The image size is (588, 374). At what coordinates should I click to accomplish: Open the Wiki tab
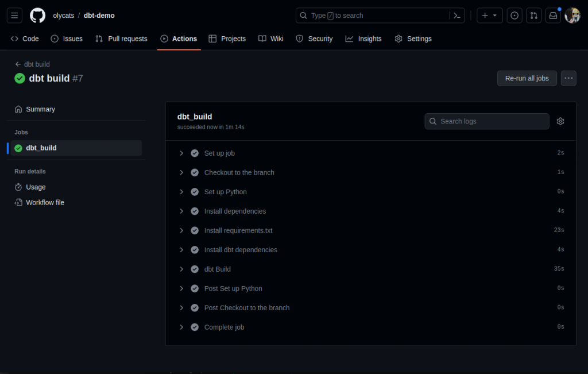click(x=271, y=38)
